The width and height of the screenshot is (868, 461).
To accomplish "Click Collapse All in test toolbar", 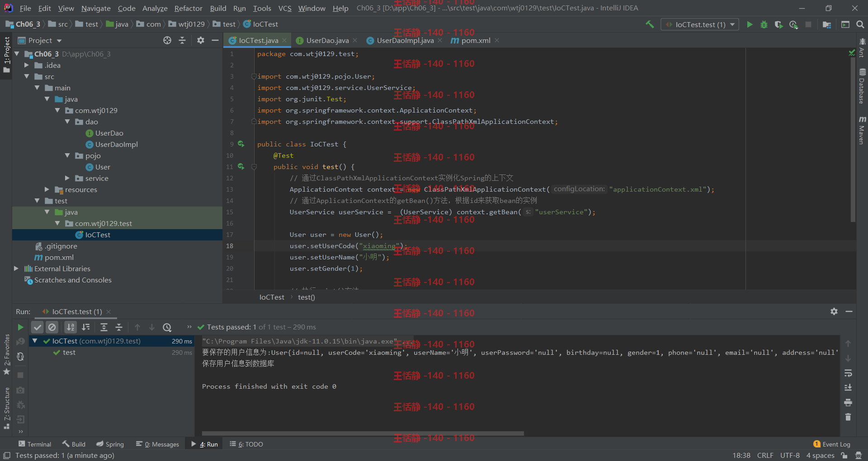I will pos(119,327).
